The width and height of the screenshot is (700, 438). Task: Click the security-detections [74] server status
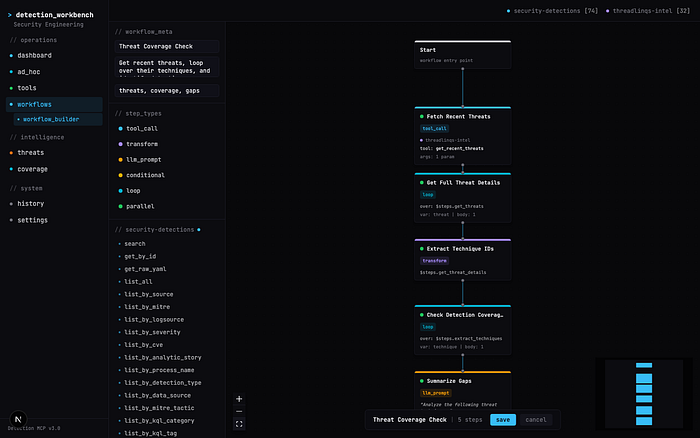pos(552,11)
